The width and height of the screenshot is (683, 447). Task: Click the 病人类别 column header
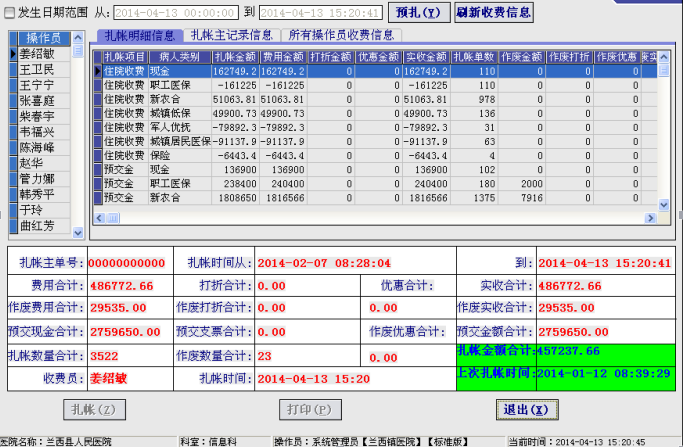point(180,57)
